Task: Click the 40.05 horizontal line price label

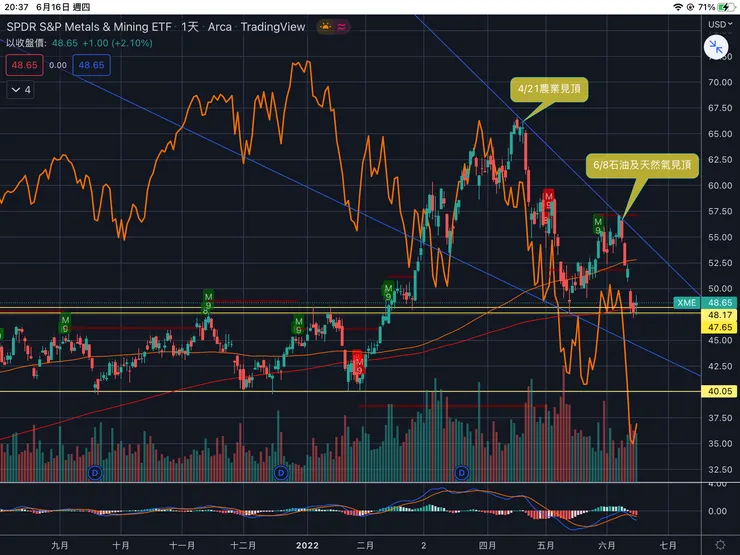Action: pyautogui.click(x=720, y=391)
